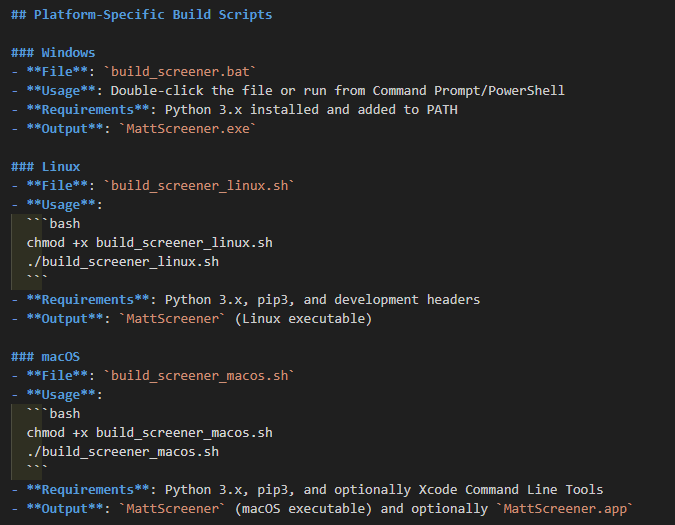Image resolution: width=675 pixels, height=525 pixels.
Task: Click the '### Linux' heading
Action: pos(46,167)
